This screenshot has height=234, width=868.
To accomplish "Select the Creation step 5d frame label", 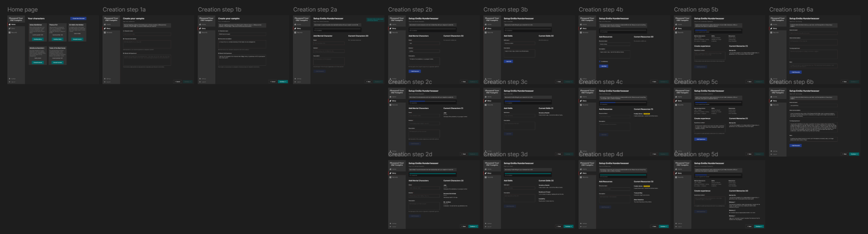I will pos(696,154).
